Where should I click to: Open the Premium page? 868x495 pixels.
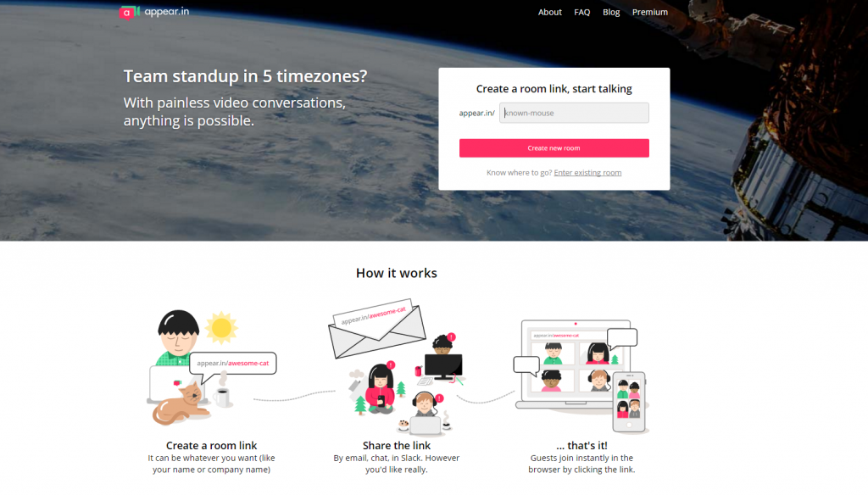tap(650, 12)
